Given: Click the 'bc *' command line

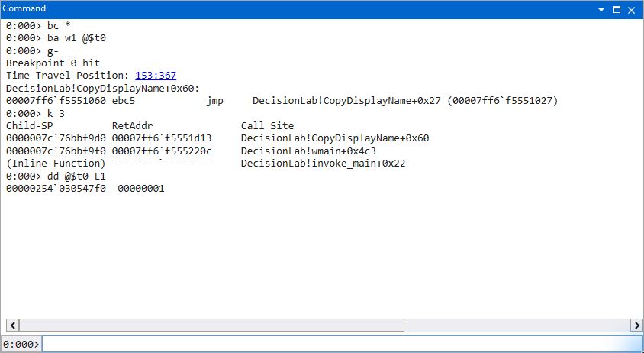Looking at the screenshot, I should pos(38,25).
